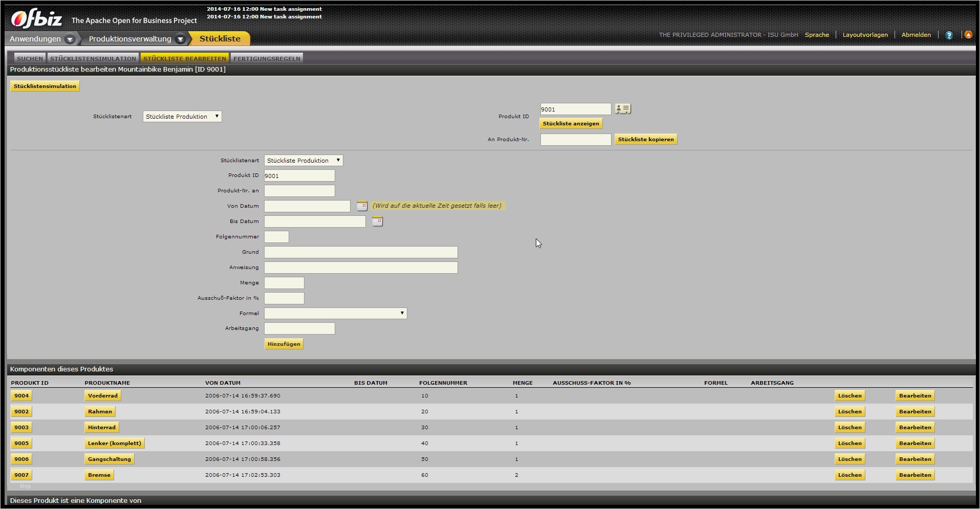This screenshot has height=509, width=980.
Task: Open the Fertigungsregeln tab
Action: click(x=267, y=58)
